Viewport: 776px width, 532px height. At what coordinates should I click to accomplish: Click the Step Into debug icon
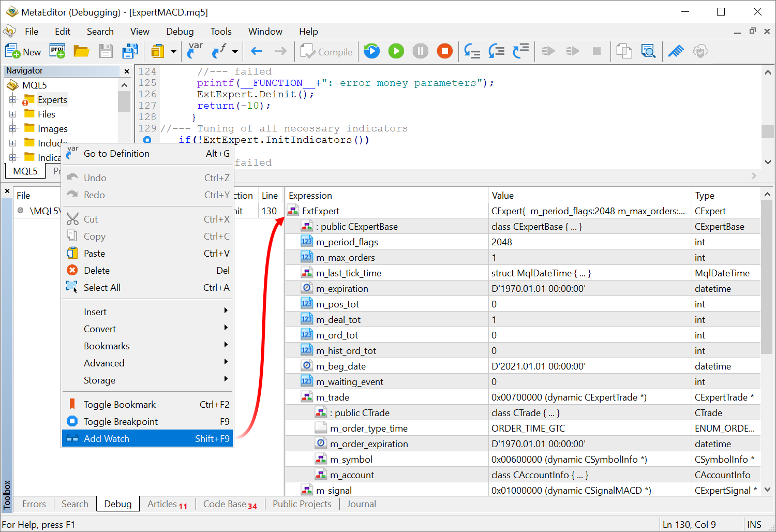click(x=472, y=51)
